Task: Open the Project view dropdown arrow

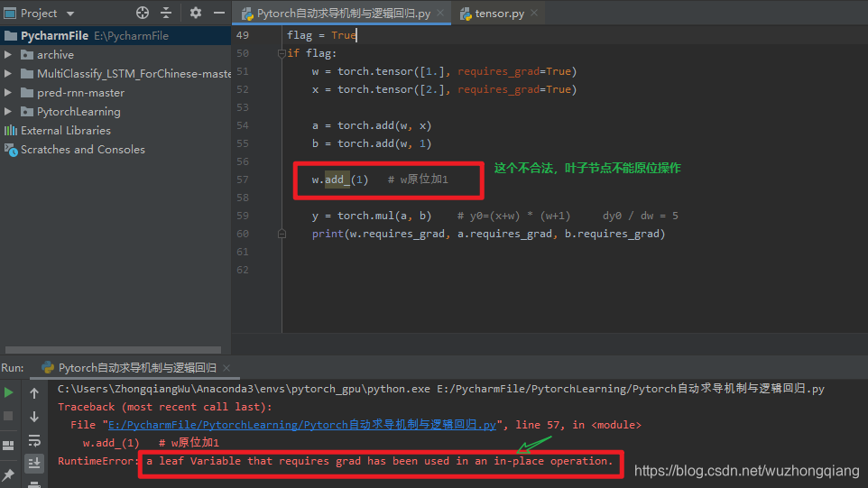Action: coord(70,14)
